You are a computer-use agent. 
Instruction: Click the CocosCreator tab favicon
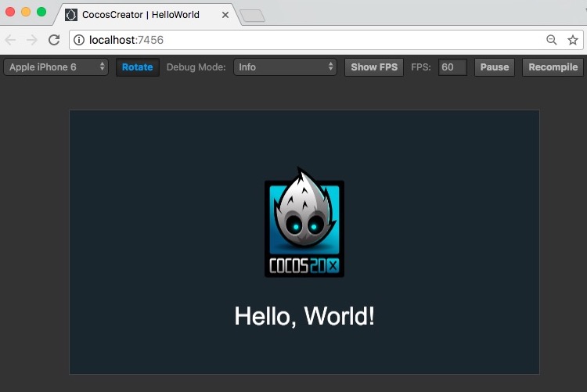(71, 15)
